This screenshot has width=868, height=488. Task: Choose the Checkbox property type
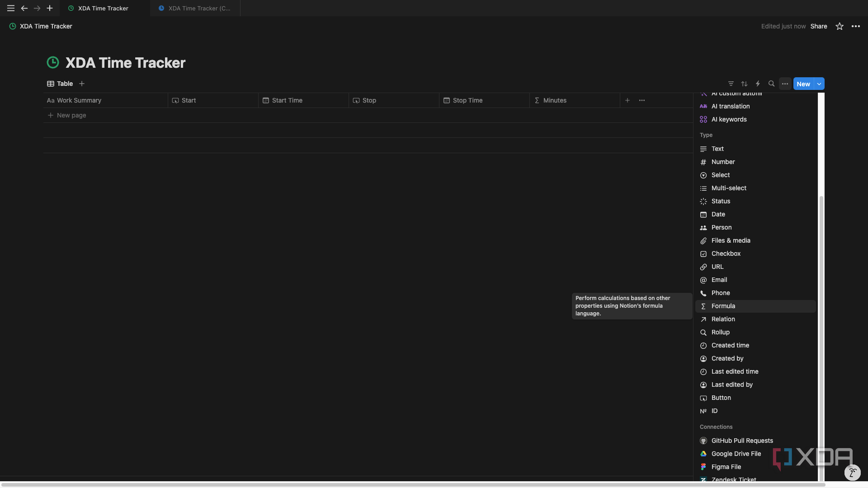(755, 253)
